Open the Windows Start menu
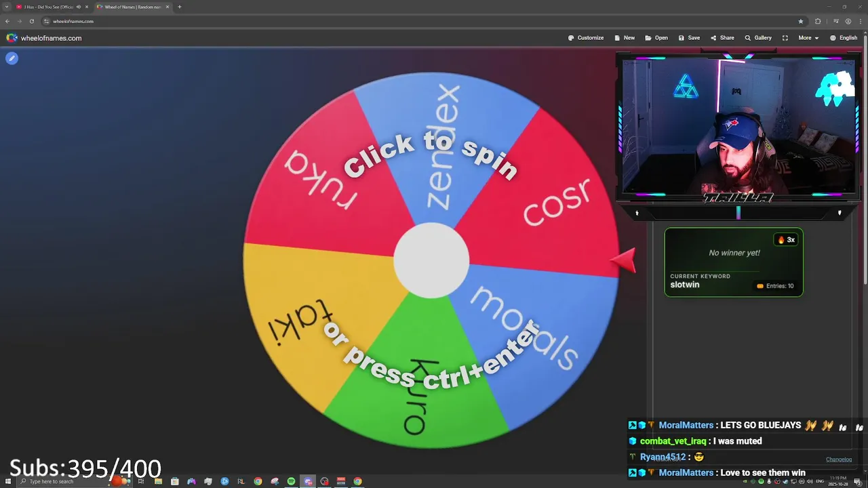 tap(8, 481)
